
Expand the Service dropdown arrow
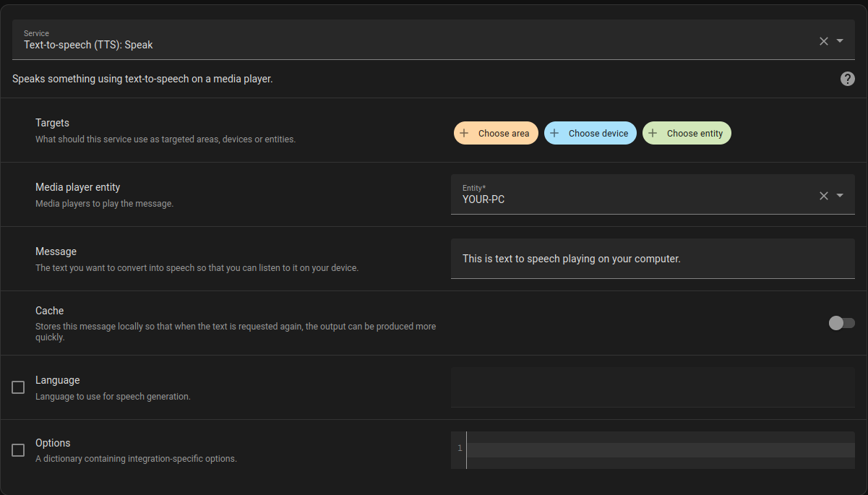(839, 40)
